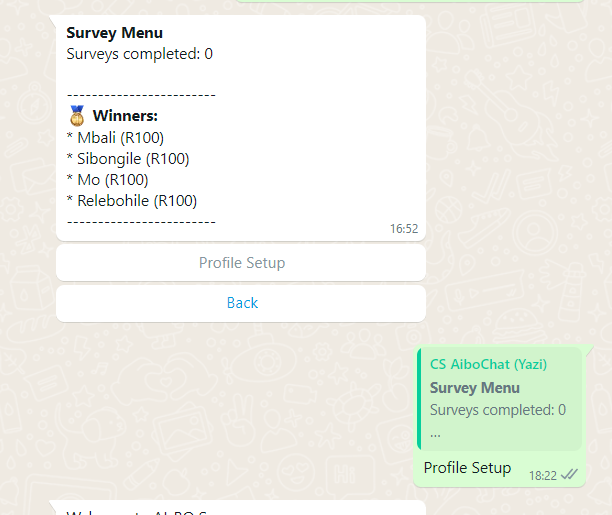The image size is (612, 515).
Task: Click the 18:22 timestamp on sent message
Action: [543, 475]
